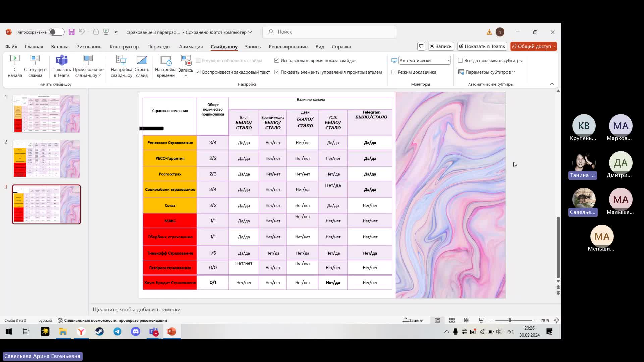
Task: Enable 'Всегда показывать субтитры' checkbox
Action: (460, 60)
